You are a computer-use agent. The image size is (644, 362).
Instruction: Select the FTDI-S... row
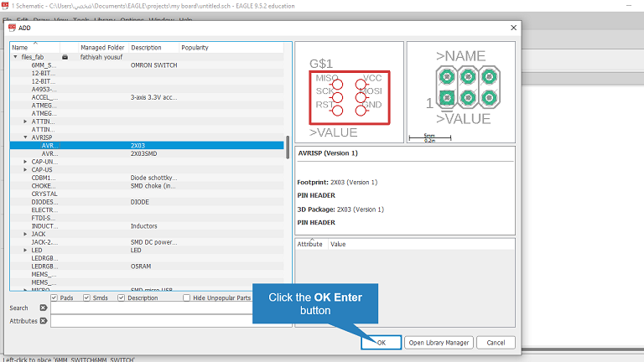click(x=147, y=218)
